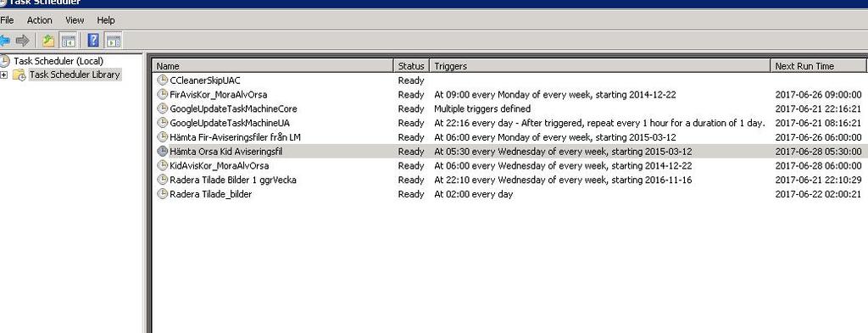Image resolution: width=868 pixels, height=333 pixels.
Task: Click the clock icon beside KidAvisKor_MoraAlvOrsa
Action: (162, 165)
